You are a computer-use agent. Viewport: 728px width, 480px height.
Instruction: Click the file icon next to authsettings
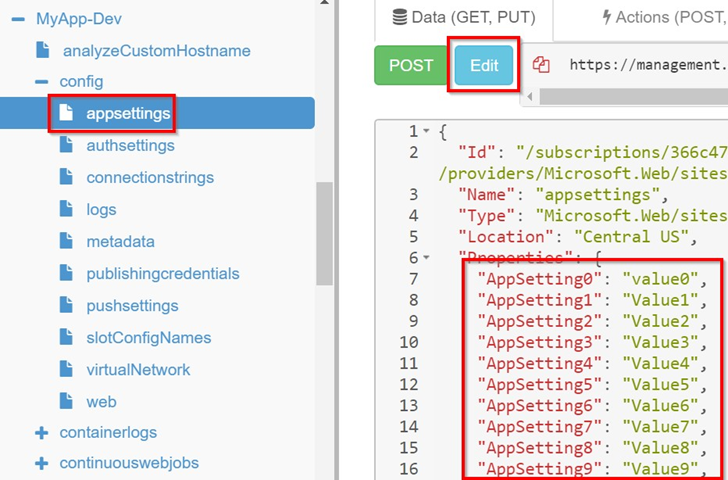coord(66,146)
